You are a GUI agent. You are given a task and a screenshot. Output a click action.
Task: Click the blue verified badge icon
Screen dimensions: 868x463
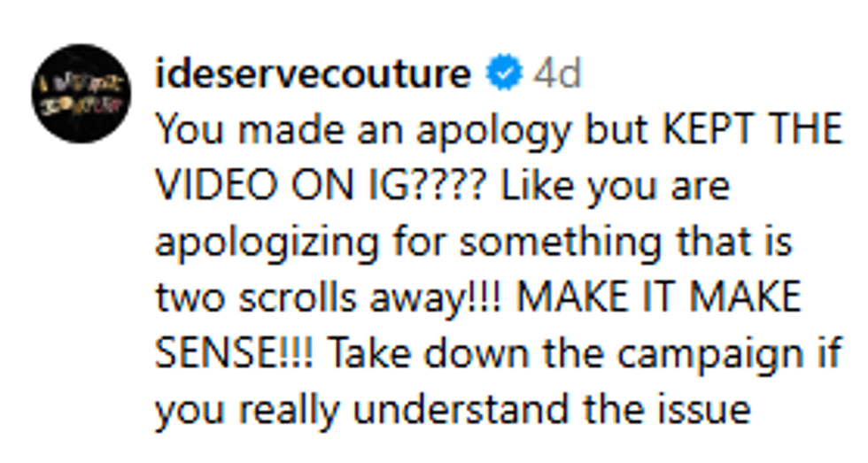(504, 76)
